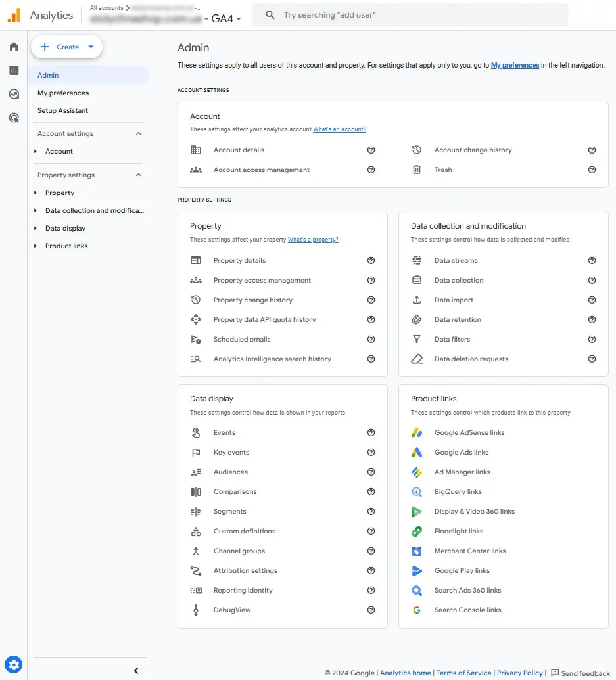Open the Privacy Policy footer link
This screenshot has width=616, height=680.
click(x=520, y=673)
